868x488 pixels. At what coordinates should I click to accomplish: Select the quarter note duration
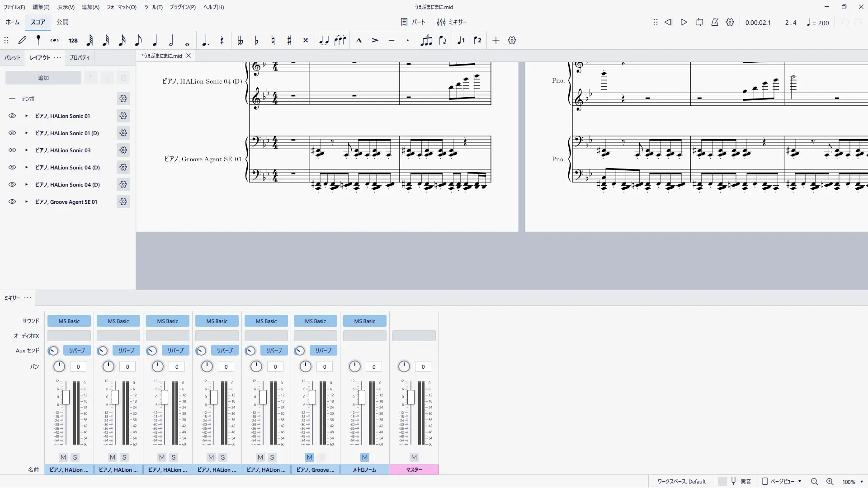coord(155,41)
